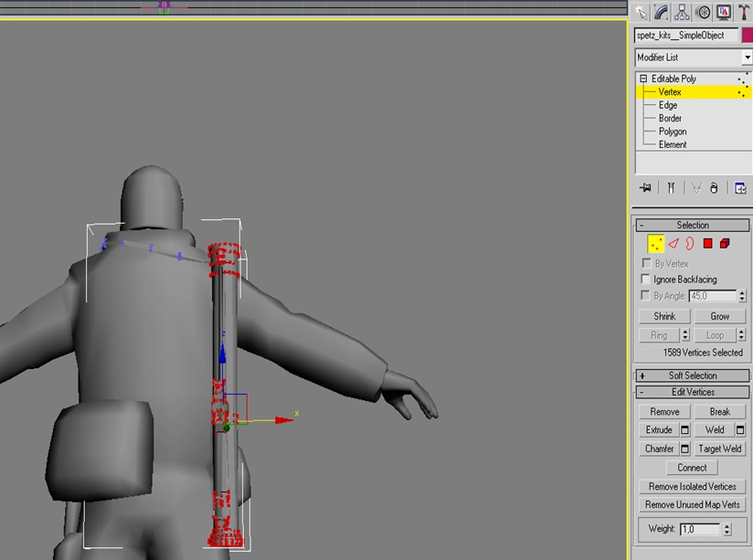Viewport: 753px width, 560px height.
Task: Toggle the By Vertex checkbox
Action: pos(646,263)
